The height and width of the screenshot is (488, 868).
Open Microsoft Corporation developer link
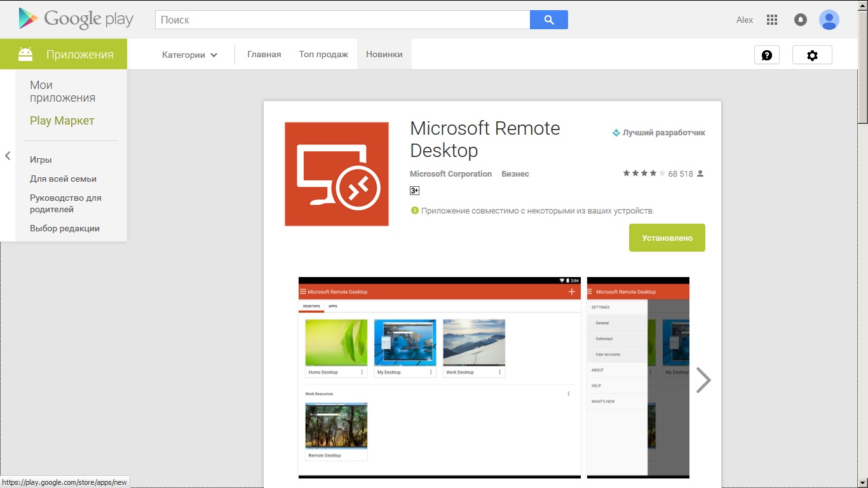coord(451,174)
